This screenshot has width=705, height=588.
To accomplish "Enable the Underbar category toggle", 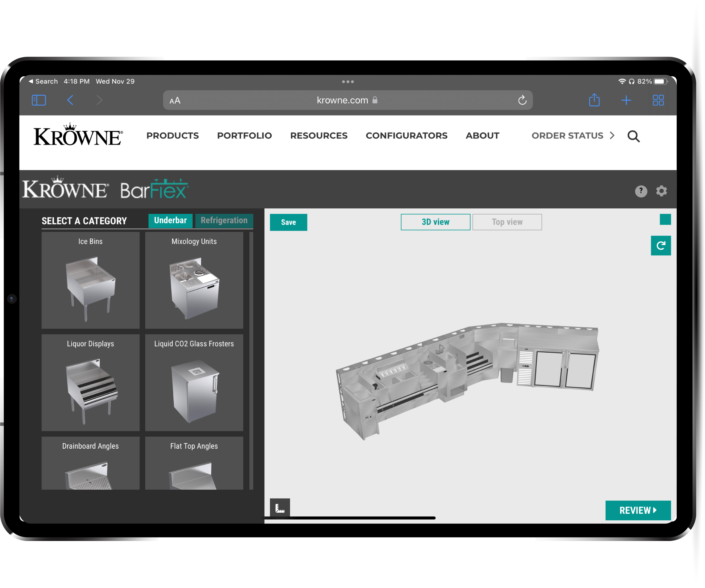I will pyautogui.click(x=170, y=220).
